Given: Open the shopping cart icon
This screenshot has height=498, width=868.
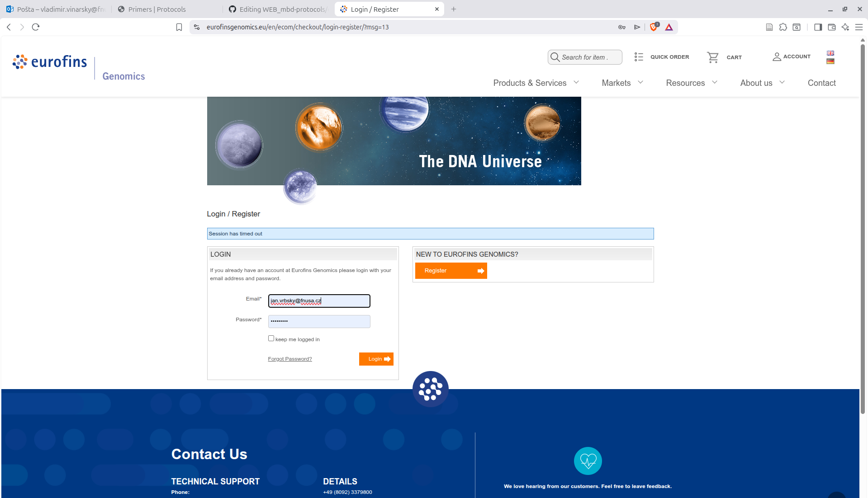Looking at the screenshot, I should (713, 57).
